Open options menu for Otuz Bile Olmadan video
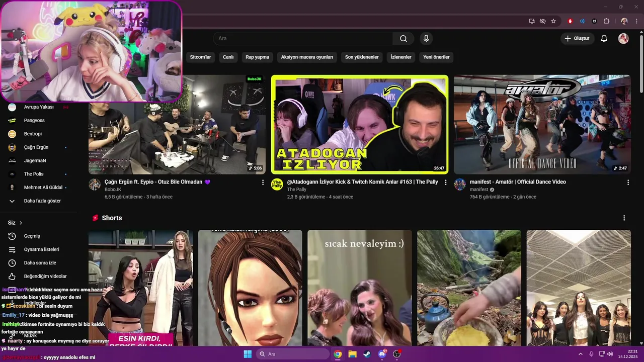Screen dimensions: 644x362 pos(263,183)
